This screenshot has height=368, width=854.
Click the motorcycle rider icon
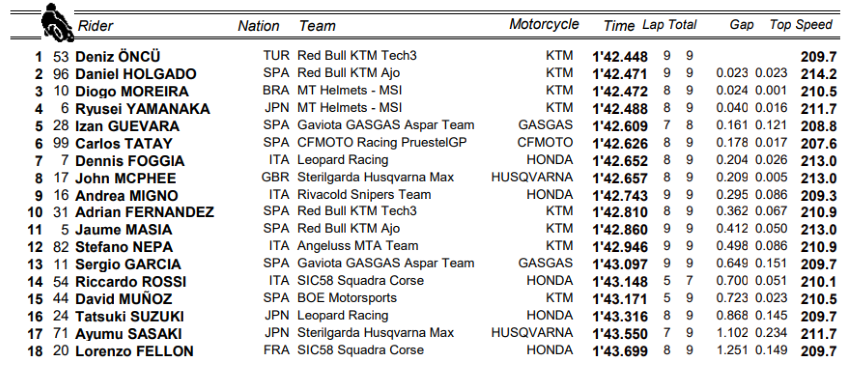point(57,22)
